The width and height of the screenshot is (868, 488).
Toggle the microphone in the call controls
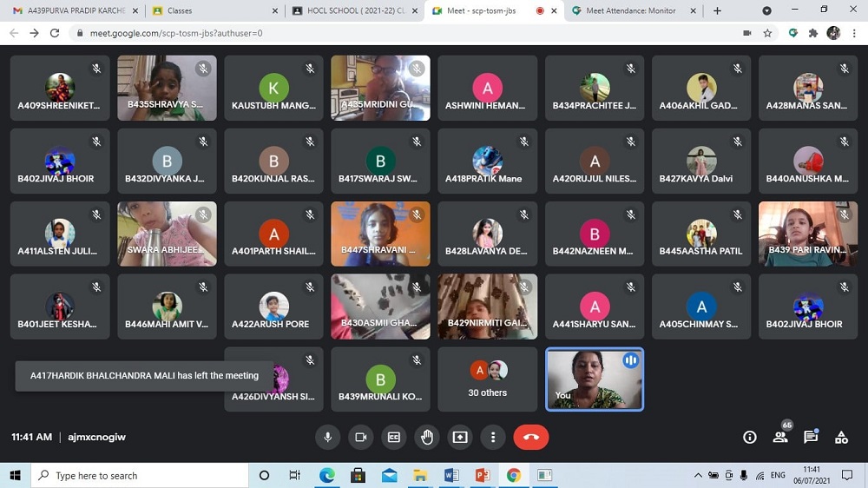click(328, 438)
